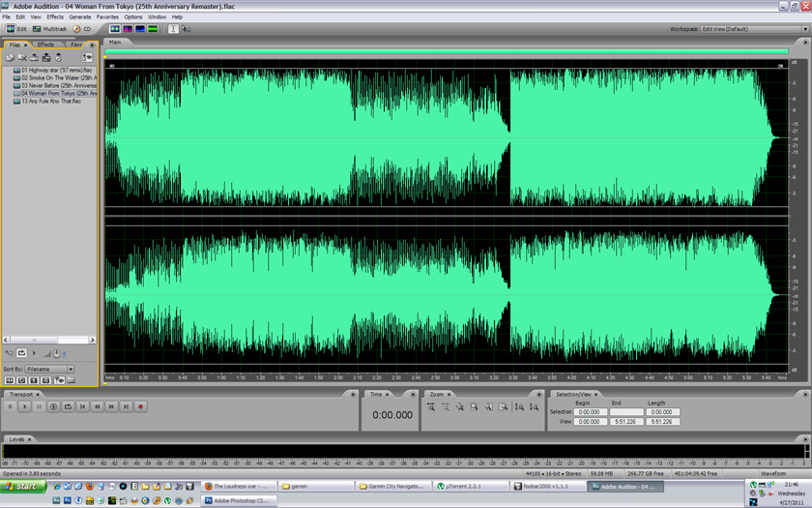Click Fast Forward in Transport panel
The image size is (812, 508).
click(x=111, y=407)
